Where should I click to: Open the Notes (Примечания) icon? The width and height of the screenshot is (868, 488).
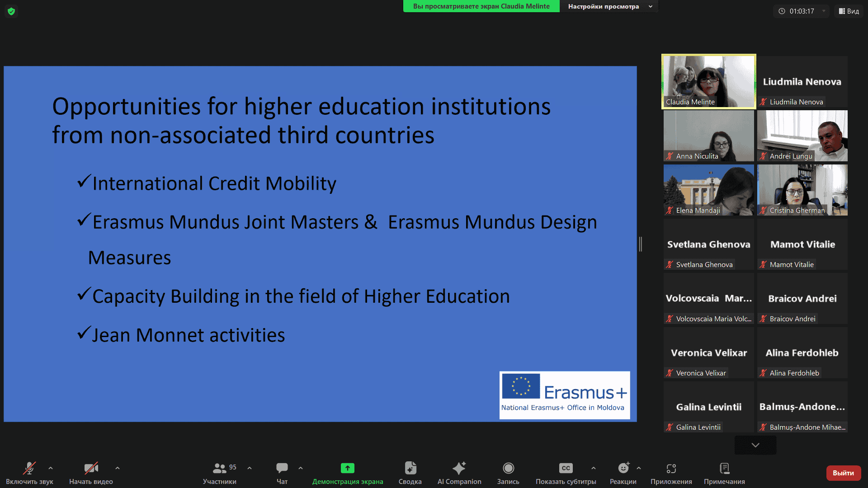tap(724, 468)
